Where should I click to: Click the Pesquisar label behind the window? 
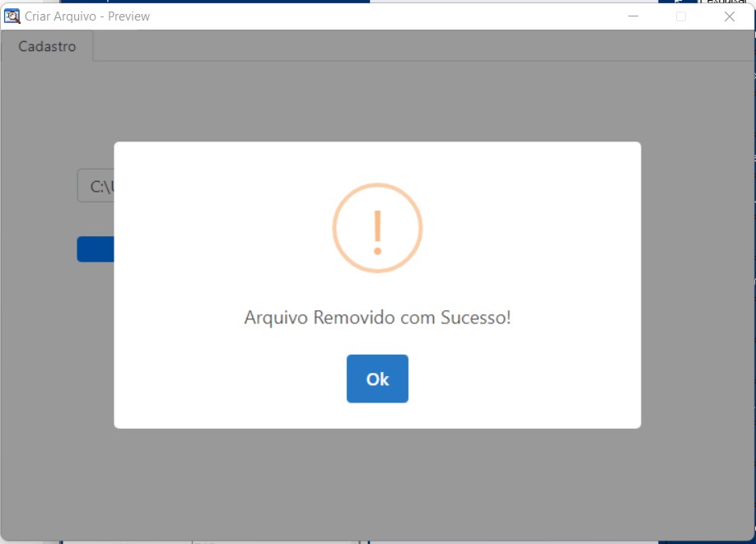point(726,3)
